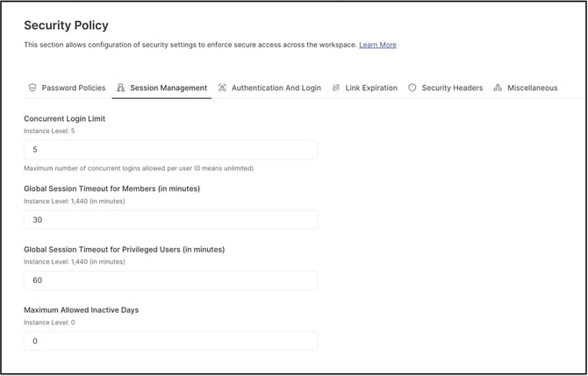Screen dimensions: 588x376
Task: Click Global Session Timeout for Privileged Users label
Action: [124, 250]
